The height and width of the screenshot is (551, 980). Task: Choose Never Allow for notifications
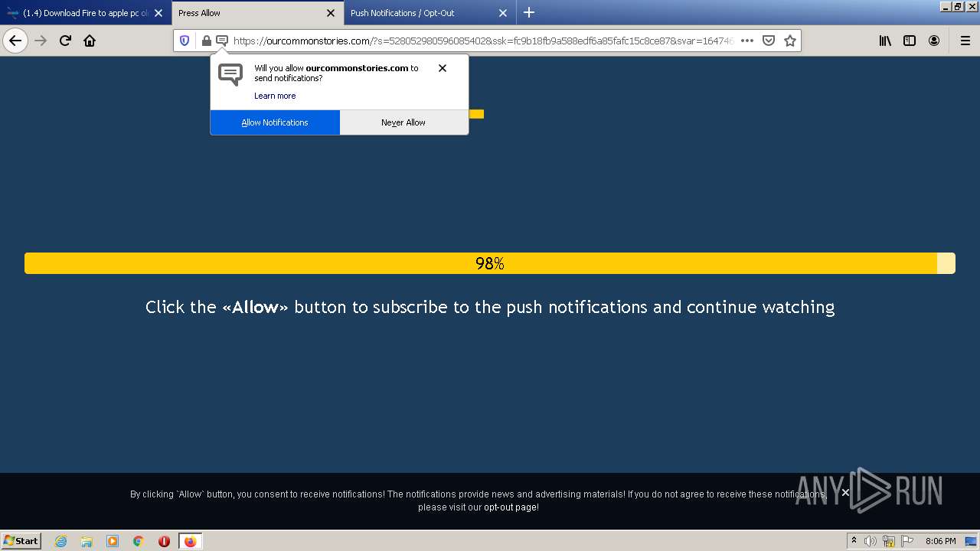pyautogui.click(x=403, y=122)
